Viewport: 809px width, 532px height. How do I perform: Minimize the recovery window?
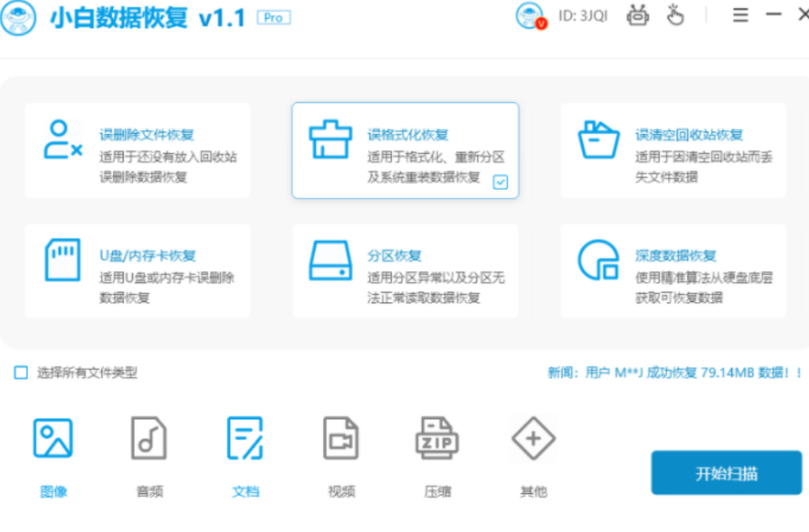click(773, 15)
